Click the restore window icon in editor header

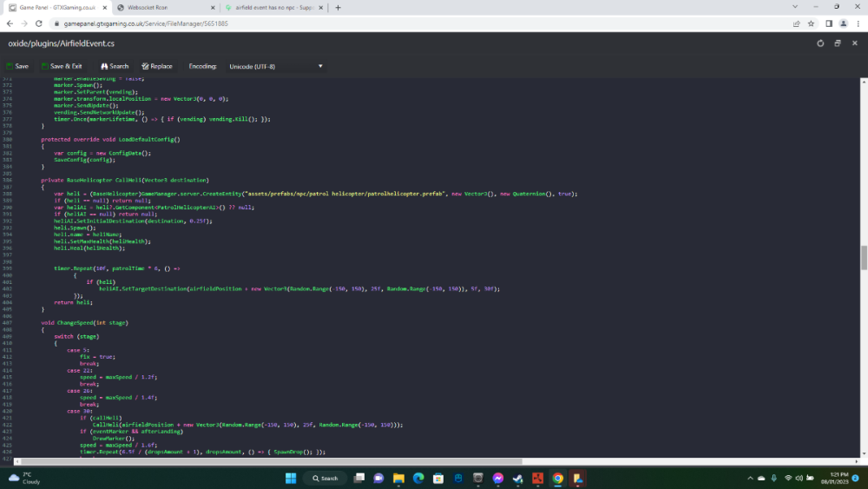point(838,43)
